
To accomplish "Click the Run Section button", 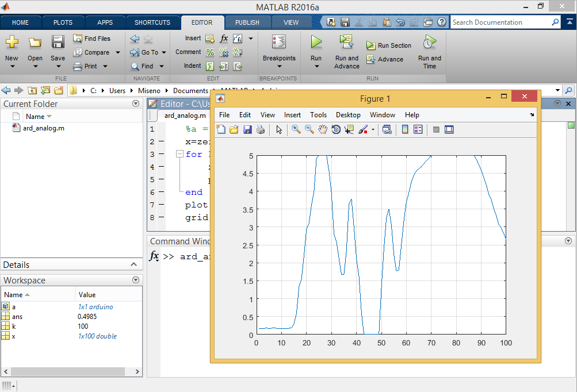I will pyautogui.click(x=389, y=45).
